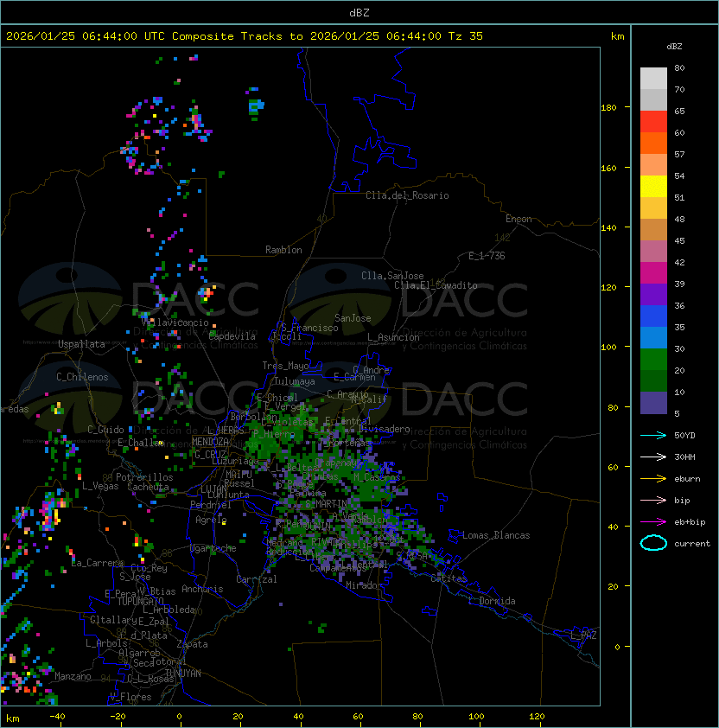The image size is (719, 728).
Task: Select the blue 36 dBZ color swatch
Action: [x=653, y=316]
